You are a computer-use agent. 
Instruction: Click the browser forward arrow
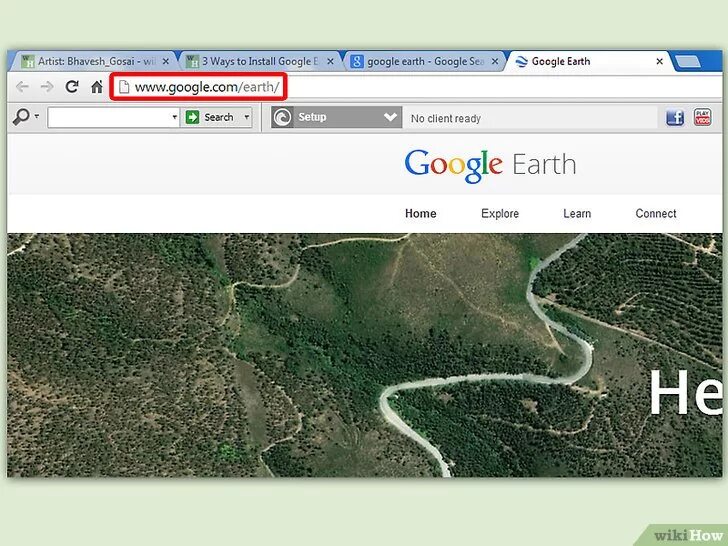[x=47, y=86]
